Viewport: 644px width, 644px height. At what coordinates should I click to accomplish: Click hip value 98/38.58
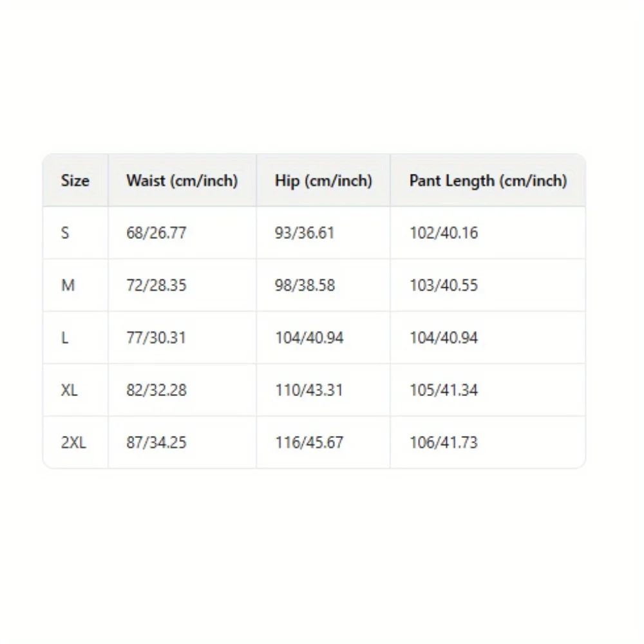pos(305,285)
